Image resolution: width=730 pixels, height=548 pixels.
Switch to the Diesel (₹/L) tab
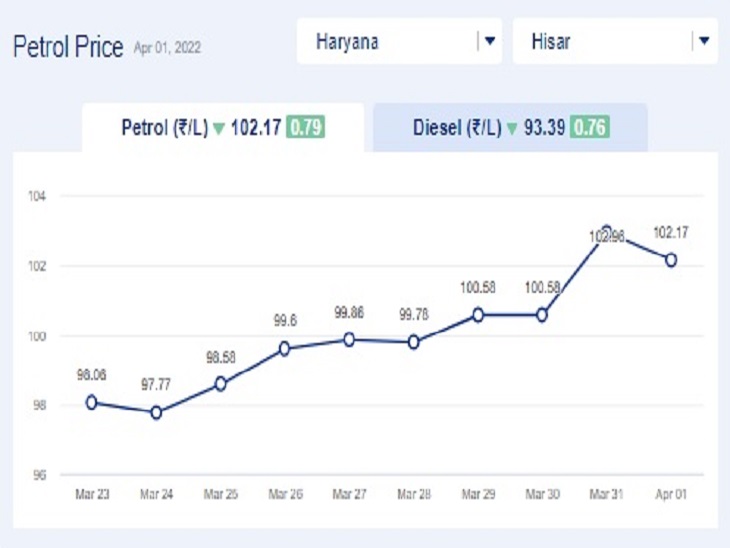click(x=510, y=128)
